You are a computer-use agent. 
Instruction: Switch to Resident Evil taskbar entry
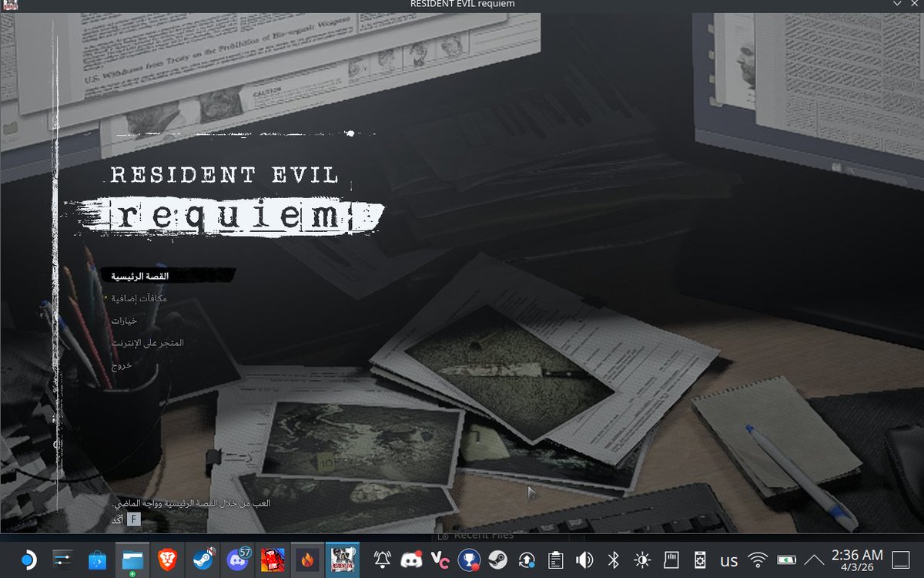click(x=343, y=559)
